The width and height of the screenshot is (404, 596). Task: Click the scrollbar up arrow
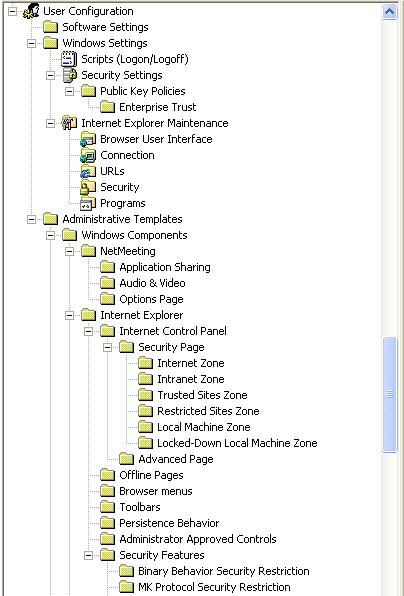[390, 11]
